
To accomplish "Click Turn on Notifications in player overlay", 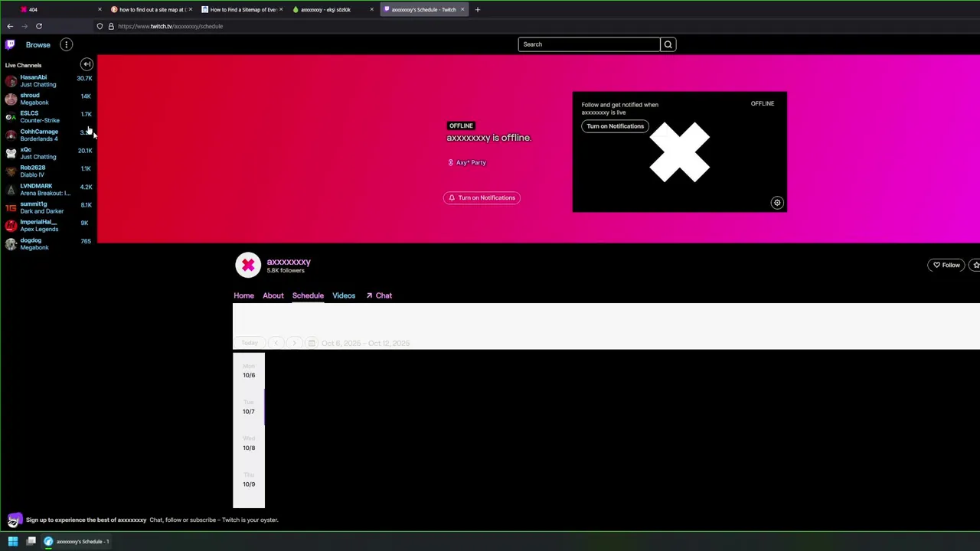I will [615, 126].
